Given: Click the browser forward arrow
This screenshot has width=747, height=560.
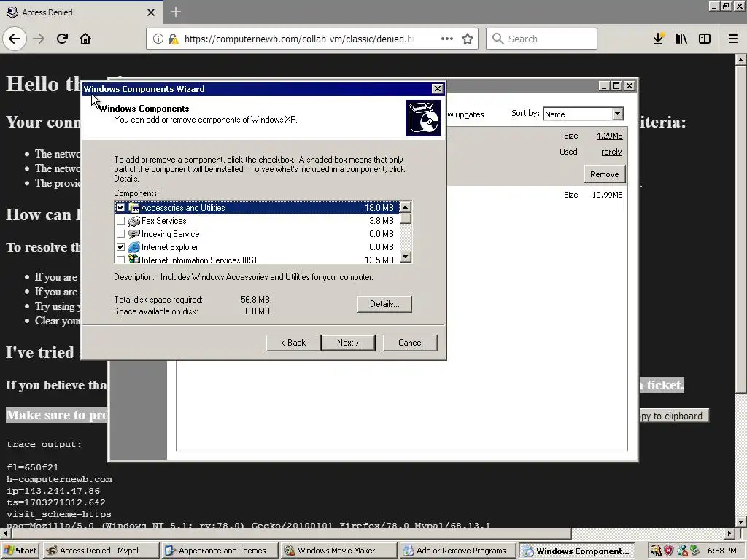Looking at the screenshot, I should click(39, 39).
